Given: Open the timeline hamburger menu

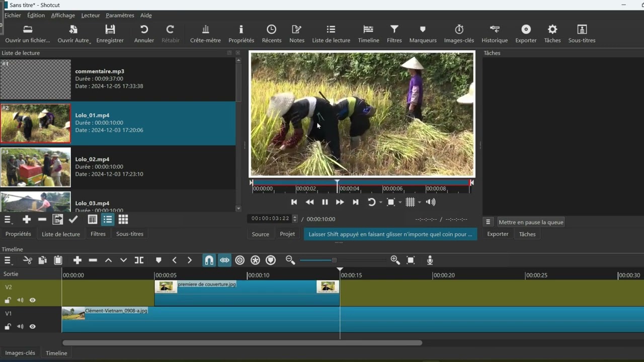Looking at the screenshot, I should (x=8, y=260).
